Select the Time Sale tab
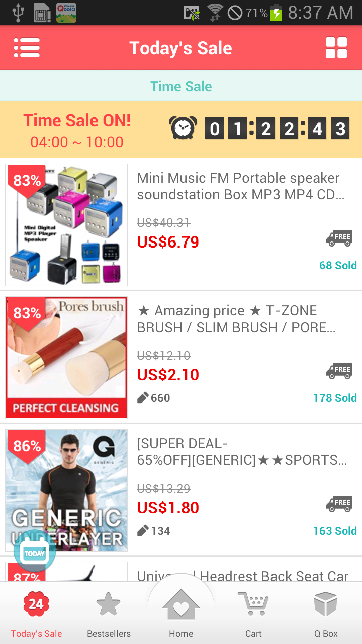 [x=181, y=86]
